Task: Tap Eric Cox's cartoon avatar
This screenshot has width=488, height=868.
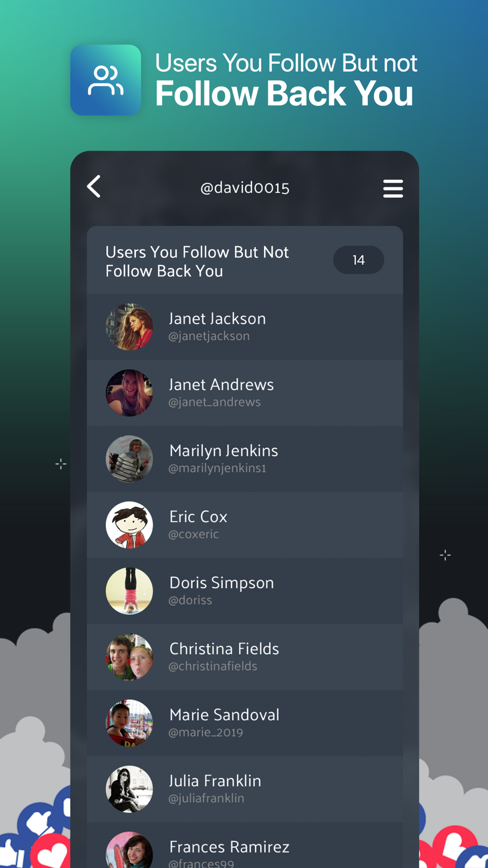Action: (129, 525)
